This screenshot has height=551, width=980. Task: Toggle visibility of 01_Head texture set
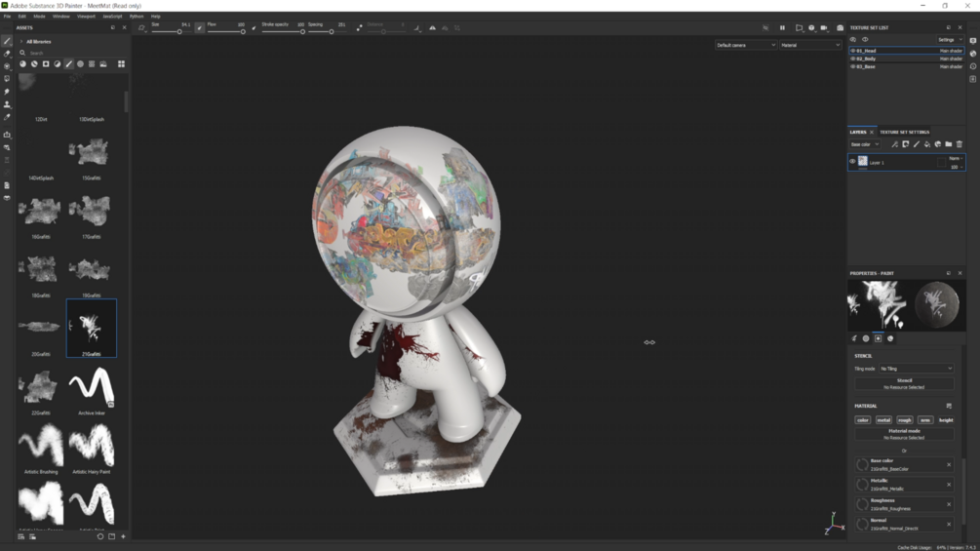pyautogui.click(x=853, y=51)
